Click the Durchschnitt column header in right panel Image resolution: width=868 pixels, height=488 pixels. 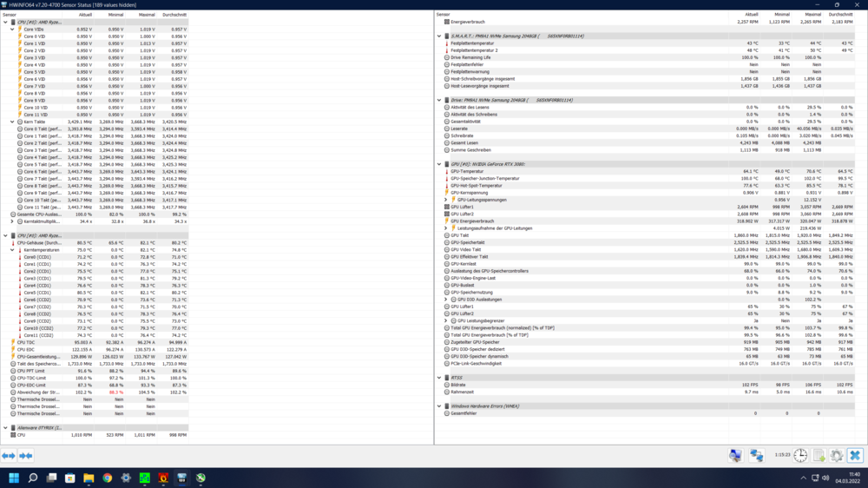(x=840, y=15)
